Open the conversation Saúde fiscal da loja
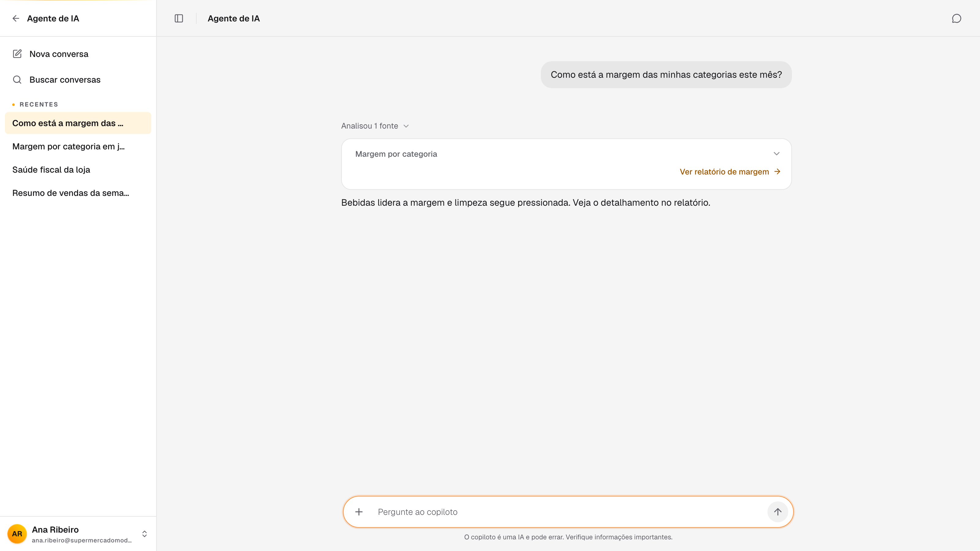The image size is (980, 551). 78,170
